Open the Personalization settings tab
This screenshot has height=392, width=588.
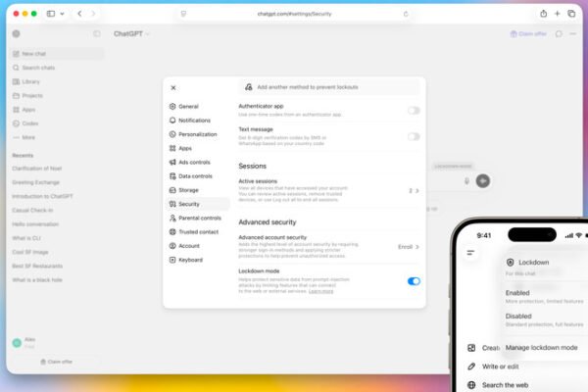pos(193,134)
